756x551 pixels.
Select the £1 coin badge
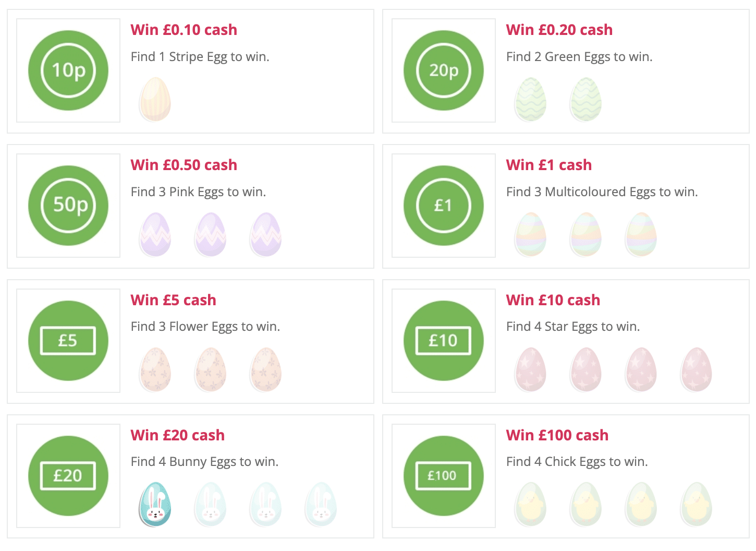(444, 206)
